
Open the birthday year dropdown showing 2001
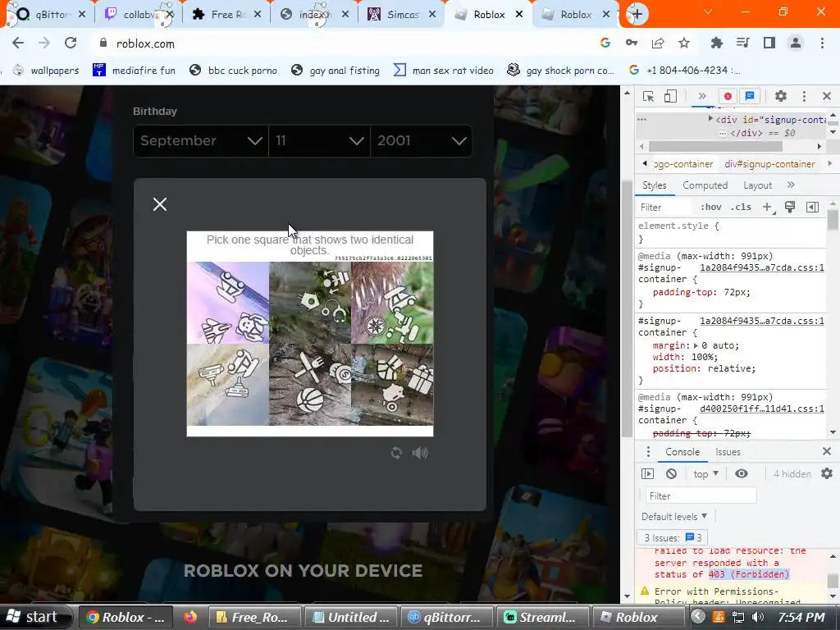[x=421, y=141]
